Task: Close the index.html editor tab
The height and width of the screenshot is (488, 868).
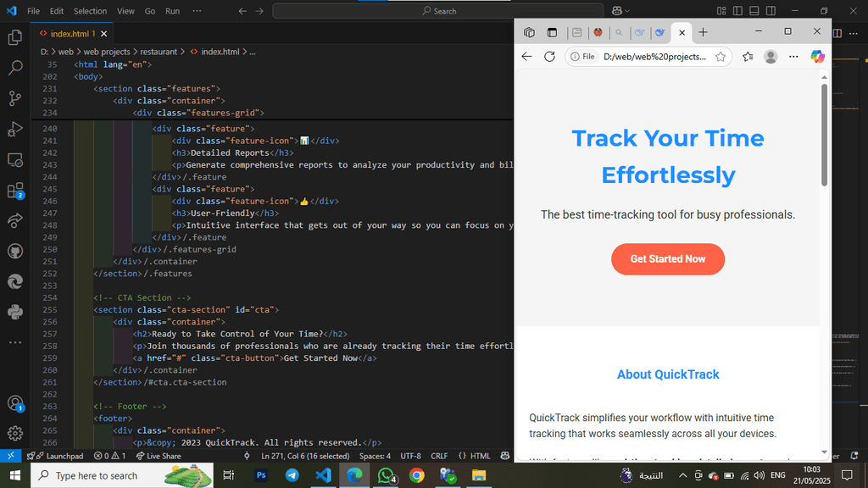Action: pyautogui.click(x=103, y=34)
